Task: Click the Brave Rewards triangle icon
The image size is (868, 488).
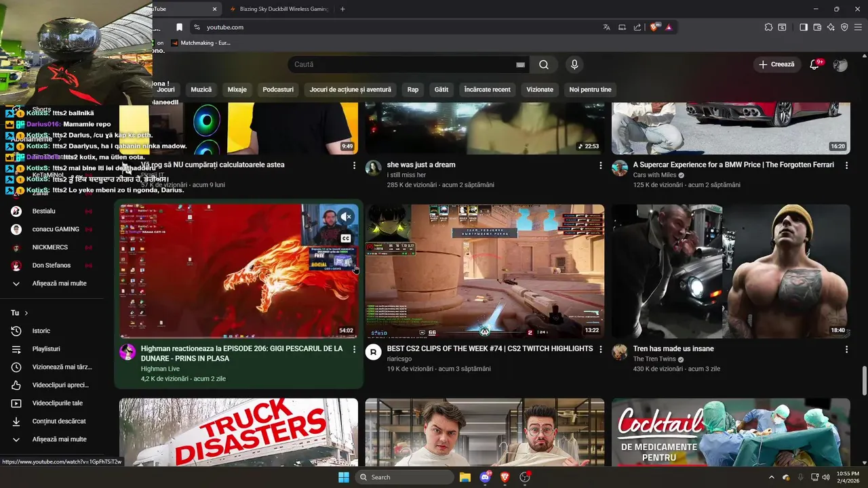Action: click(x=668, y=27)
